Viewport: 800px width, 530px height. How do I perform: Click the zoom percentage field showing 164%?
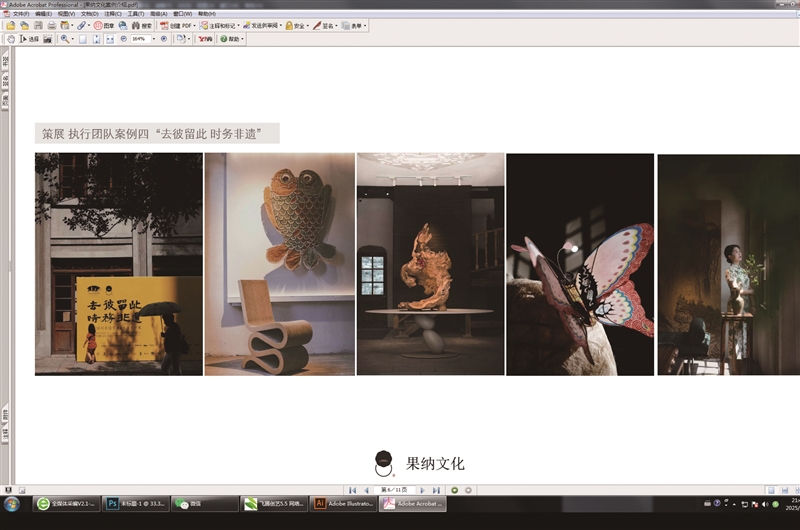[139, 39]
